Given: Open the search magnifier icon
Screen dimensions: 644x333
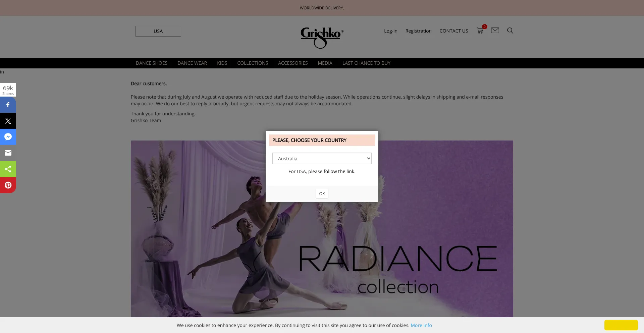Looking at the screenshot, I should pos(510,31).
